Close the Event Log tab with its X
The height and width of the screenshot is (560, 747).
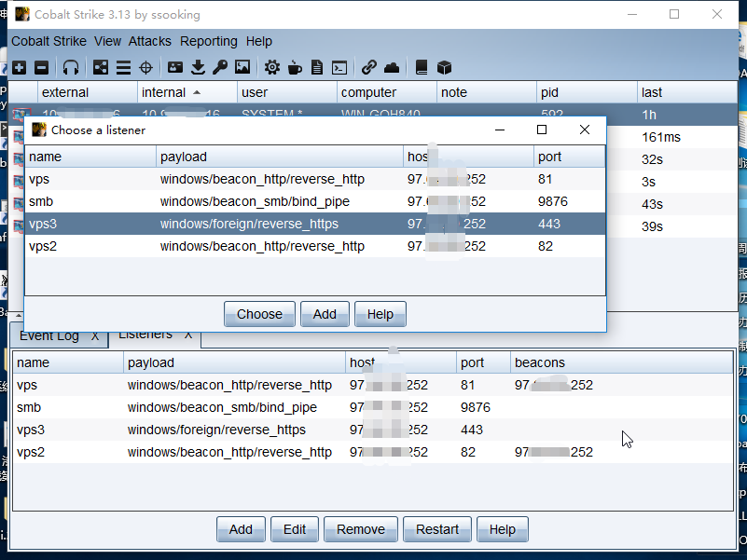pyautogui.click(x=95, y=336)
